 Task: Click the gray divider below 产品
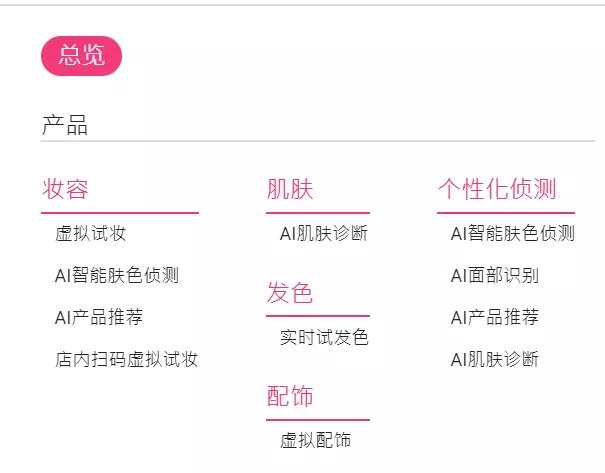click(318, 141)
